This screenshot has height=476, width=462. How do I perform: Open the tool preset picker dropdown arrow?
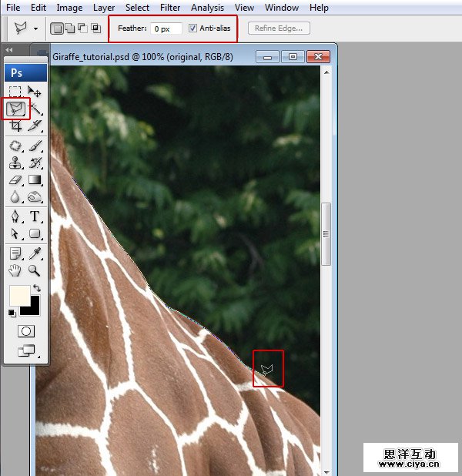pyautogui.click(x=35, y=28)
